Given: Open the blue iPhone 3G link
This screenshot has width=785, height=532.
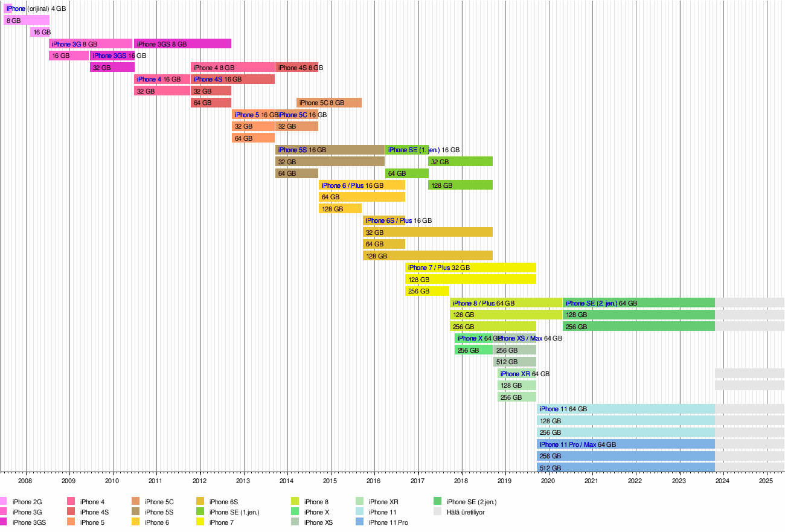Looking at the screenshot, I should [66, 44].
